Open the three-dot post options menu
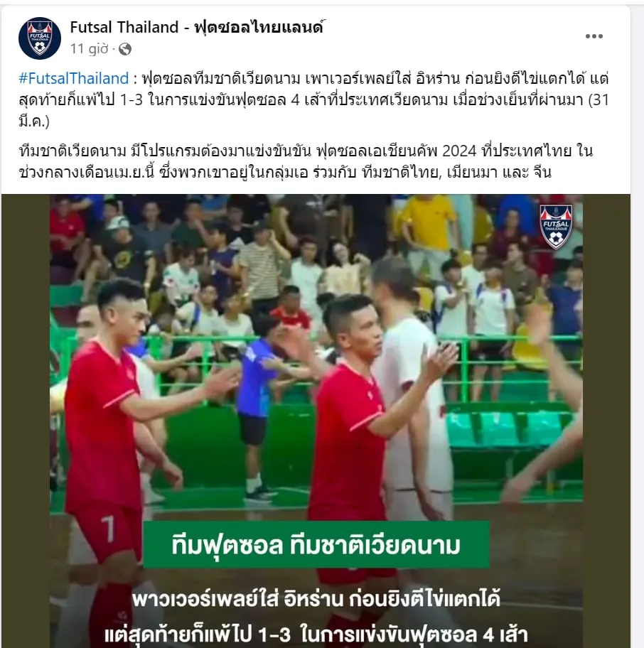 [594, 36]
